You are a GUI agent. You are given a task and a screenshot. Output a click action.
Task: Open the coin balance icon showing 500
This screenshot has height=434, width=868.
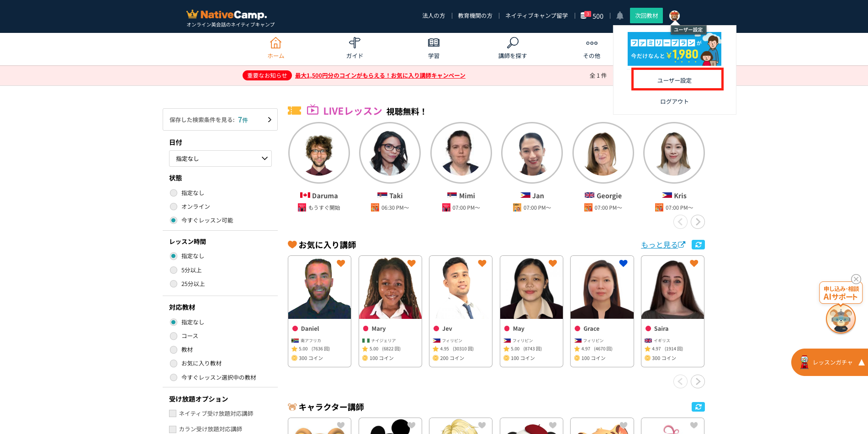[585, 16]
